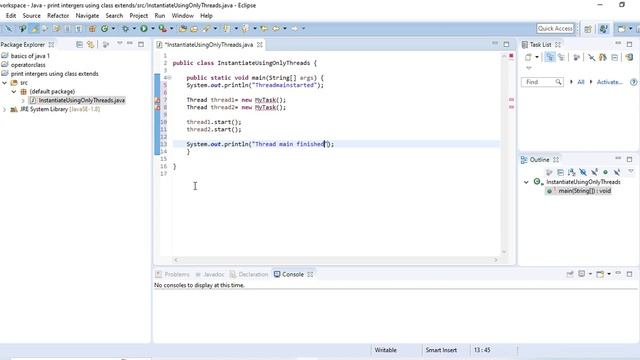Click the New Java Package icon in toolbar
This screenshot has height=360, width=640.
(92, 29)
